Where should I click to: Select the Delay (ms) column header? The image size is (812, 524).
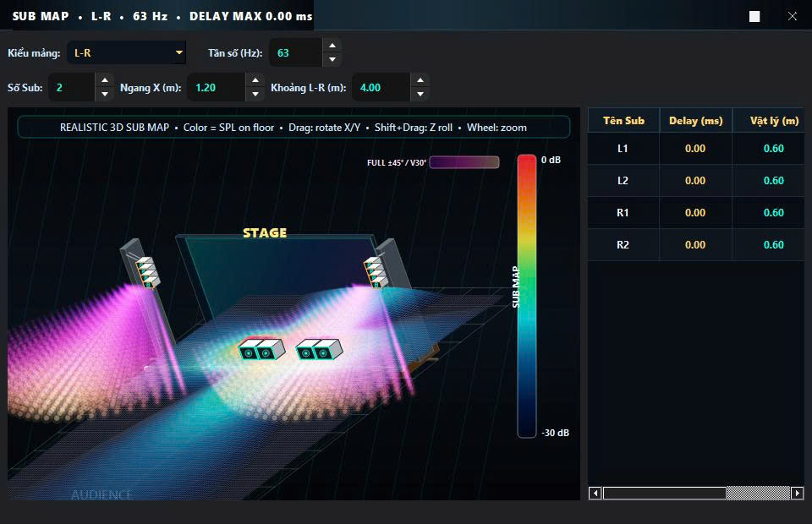695,121
